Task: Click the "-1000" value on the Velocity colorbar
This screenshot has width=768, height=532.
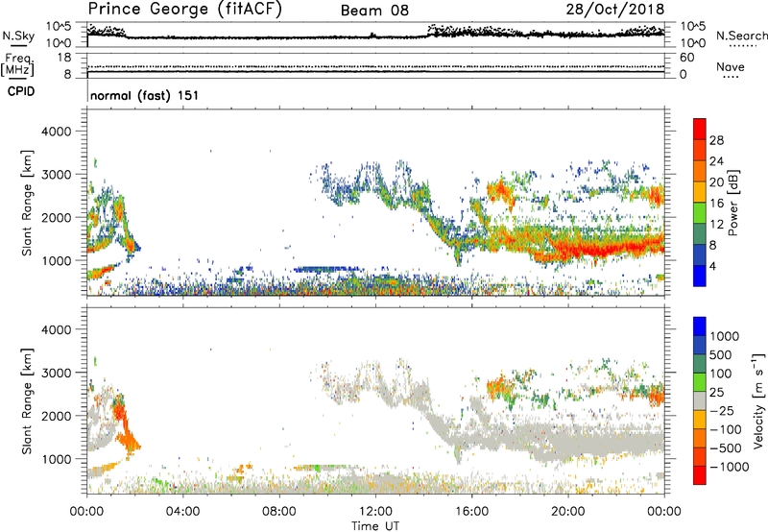Action: [x=730, y=467]
